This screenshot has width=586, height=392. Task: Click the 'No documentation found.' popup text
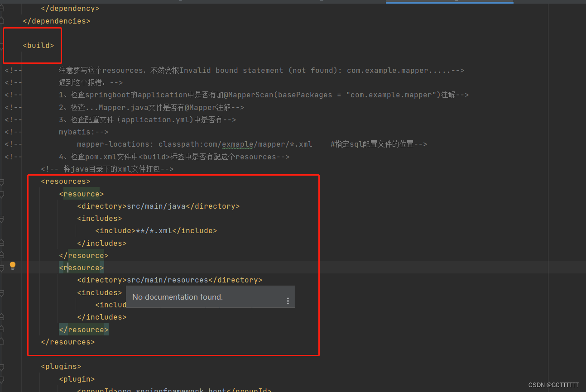click(178, 297)
